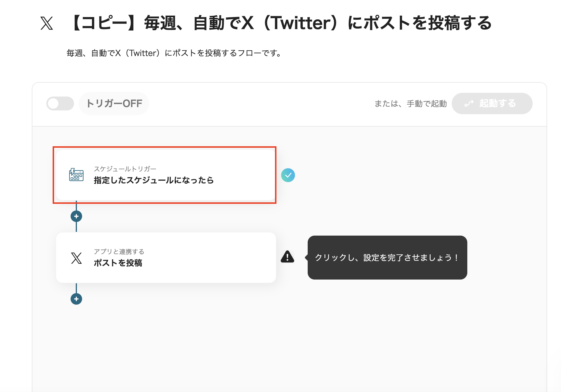Click the green checkmark beside the trigger step

click(x=288, y=175)
